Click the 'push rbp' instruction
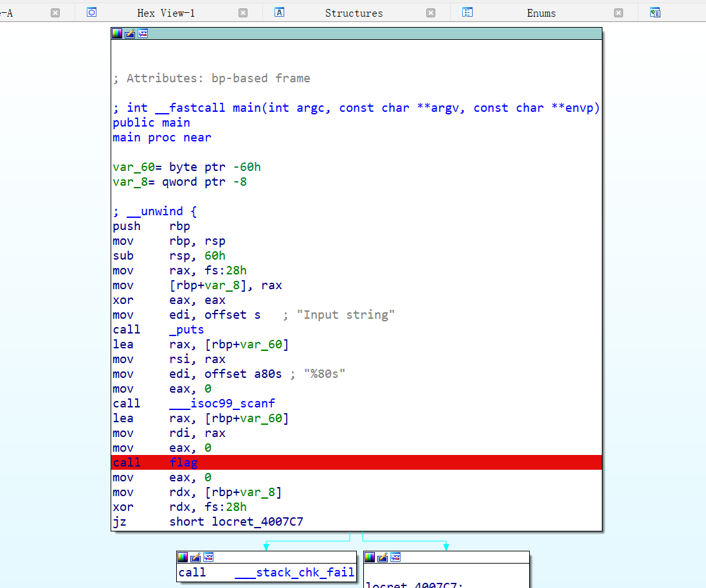Image resolution: width=706 pixels, height=588 pixels. click(x=151, y=226)
